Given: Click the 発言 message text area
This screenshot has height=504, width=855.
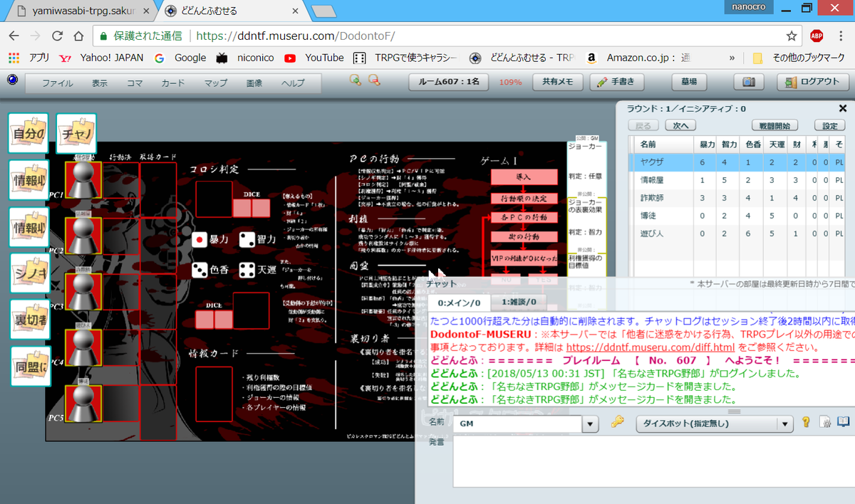Looking at the screenshot, I should [x=654, y=462].
